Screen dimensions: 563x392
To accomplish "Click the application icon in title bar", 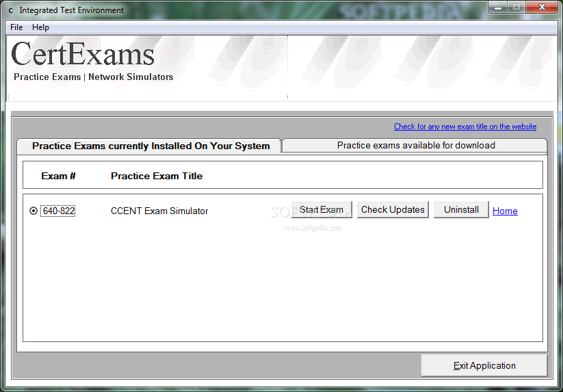I will [x=11, y=10].
